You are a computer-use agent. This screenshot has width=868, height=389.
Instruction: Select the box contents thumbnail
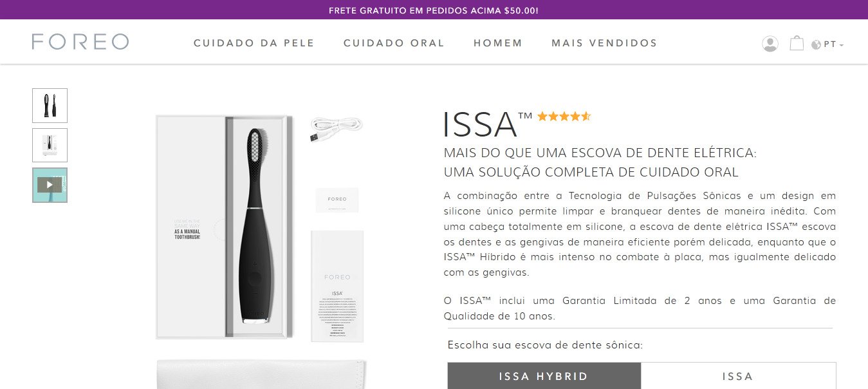click(x=50, y=145)
